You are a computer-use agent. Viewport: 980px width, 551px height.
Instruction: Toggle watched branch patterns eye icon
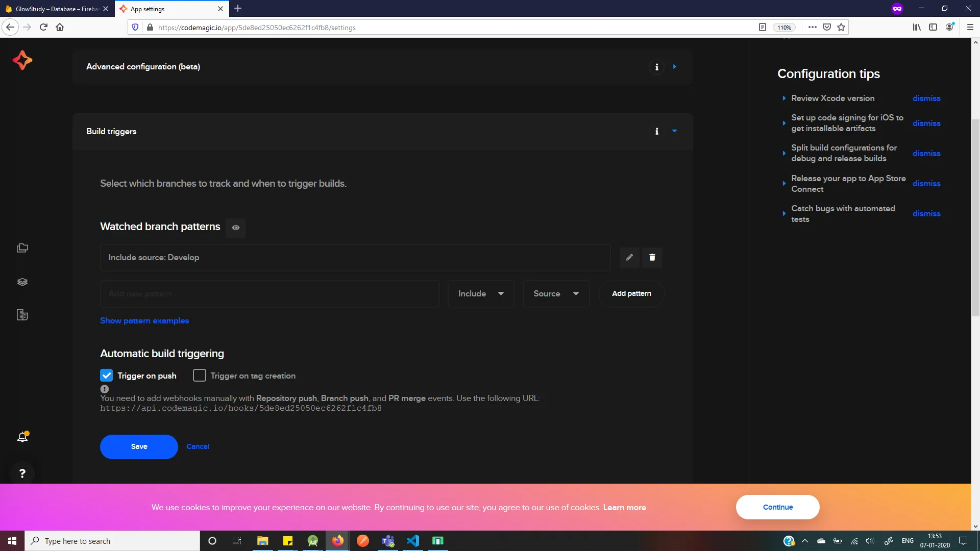coord(235,228)
